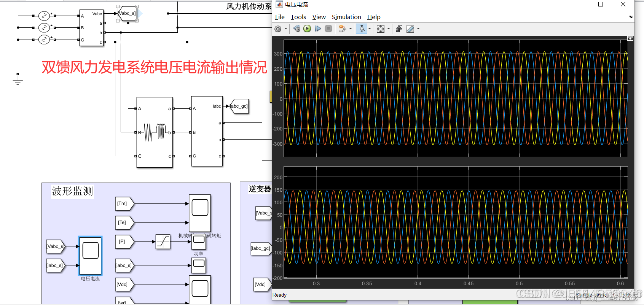Click the Step Back simulation button
The height and width of the screenshot is (305, 644).
click(x=297, y=29)
